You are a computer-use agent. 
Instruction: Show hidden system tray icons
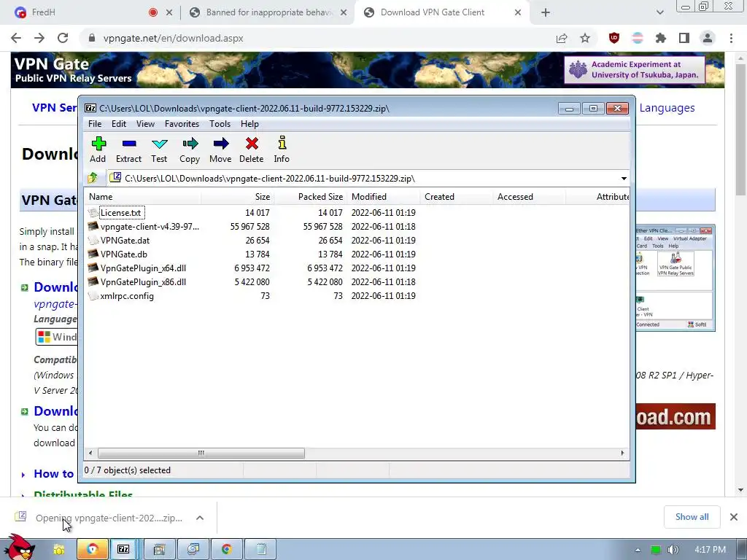pos(638,550)
